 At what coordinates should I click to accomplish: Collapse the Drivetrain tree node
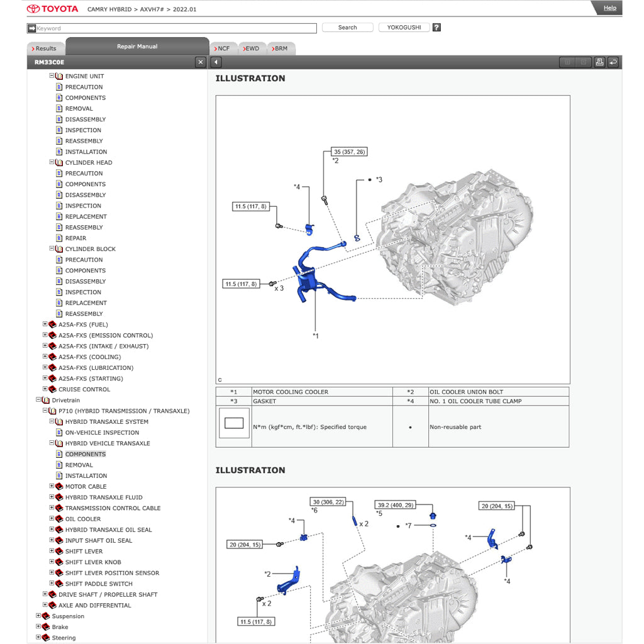point(38,400)
